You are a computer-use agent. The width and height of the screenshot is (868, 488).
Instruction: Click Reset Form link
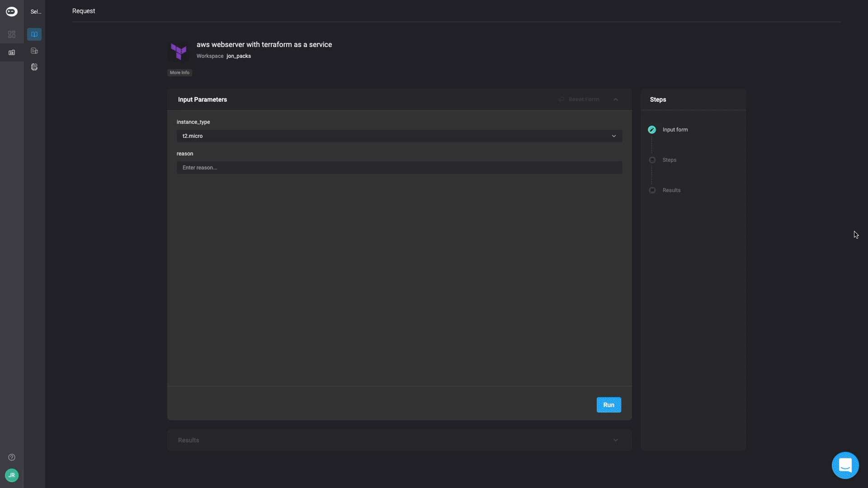(x=583, y=99)
